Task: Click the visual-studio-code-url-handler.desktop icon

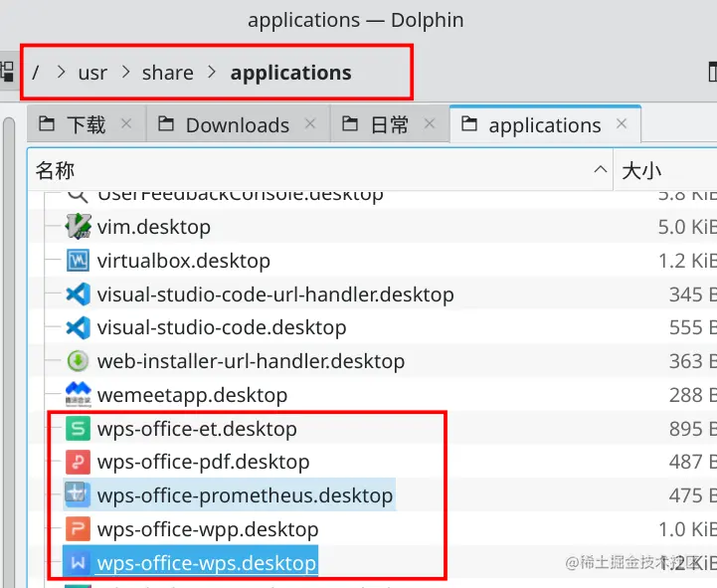Action: click(x=79, y=294)
